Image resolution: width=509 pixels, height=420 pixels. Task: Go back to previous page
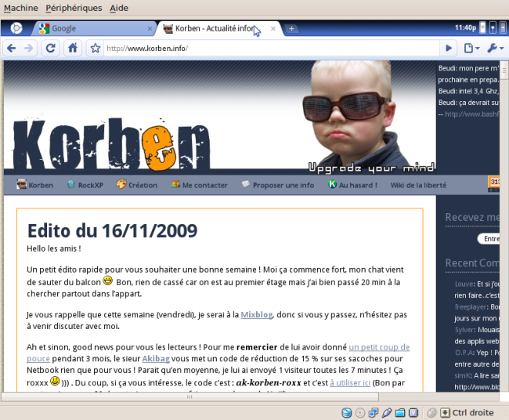[x=12, y=49]
